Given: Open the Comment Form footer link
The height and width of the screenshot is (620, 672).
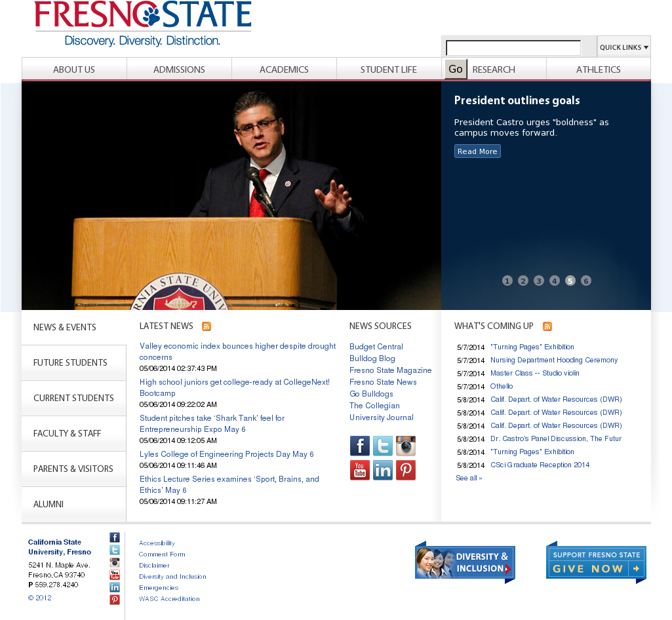Looking at the screenshot, I should 162,554.
